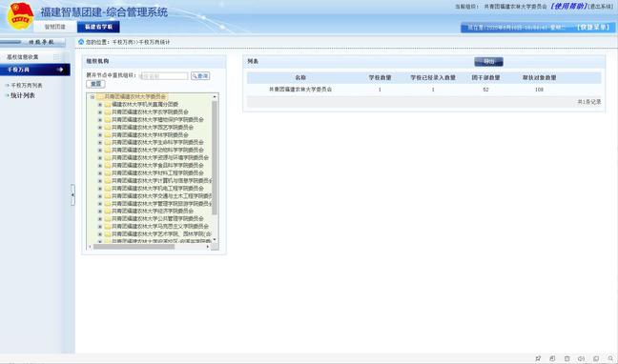This screenshot has width=618, height=364.
Task: Click folder icon of 生命科学学院委员会 node
Action: coord(108,142)
